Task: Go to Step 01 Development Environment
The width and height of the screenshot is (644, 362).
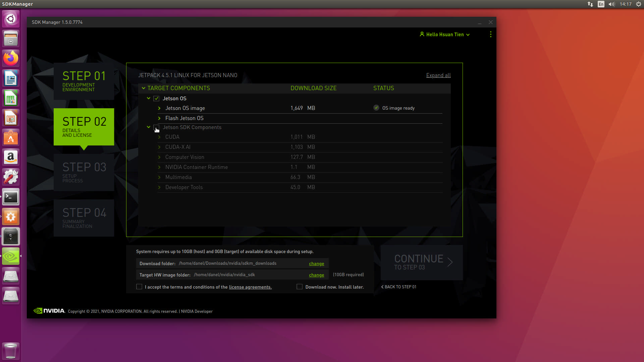Action: [x=84, y=81]
